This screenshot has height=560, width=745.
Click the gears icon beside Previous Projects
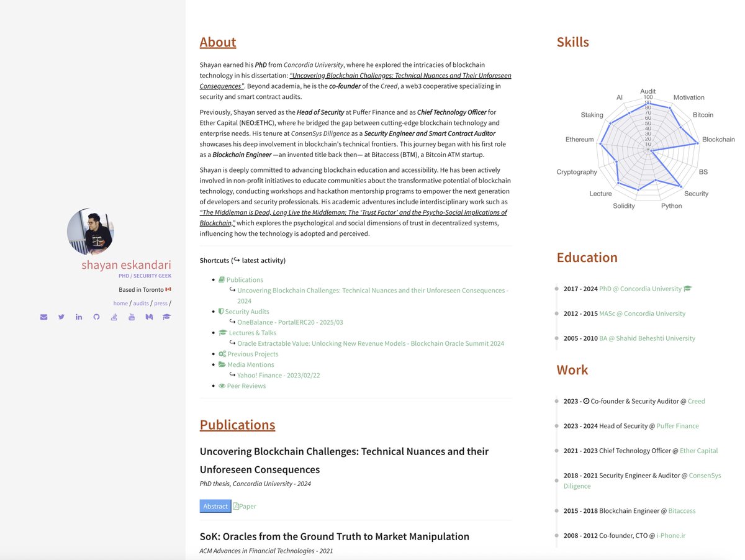point(222,354)
